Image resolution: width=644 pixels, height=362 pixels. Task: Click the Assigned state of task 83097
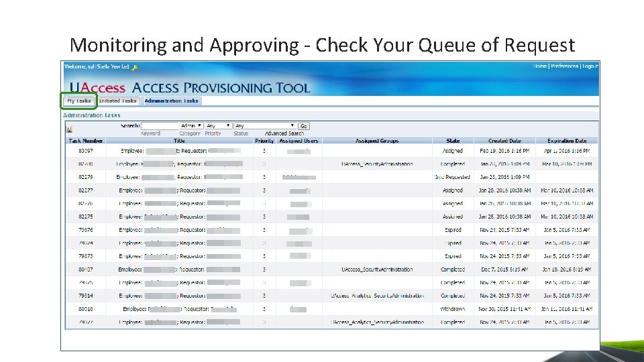pos(453,151)
